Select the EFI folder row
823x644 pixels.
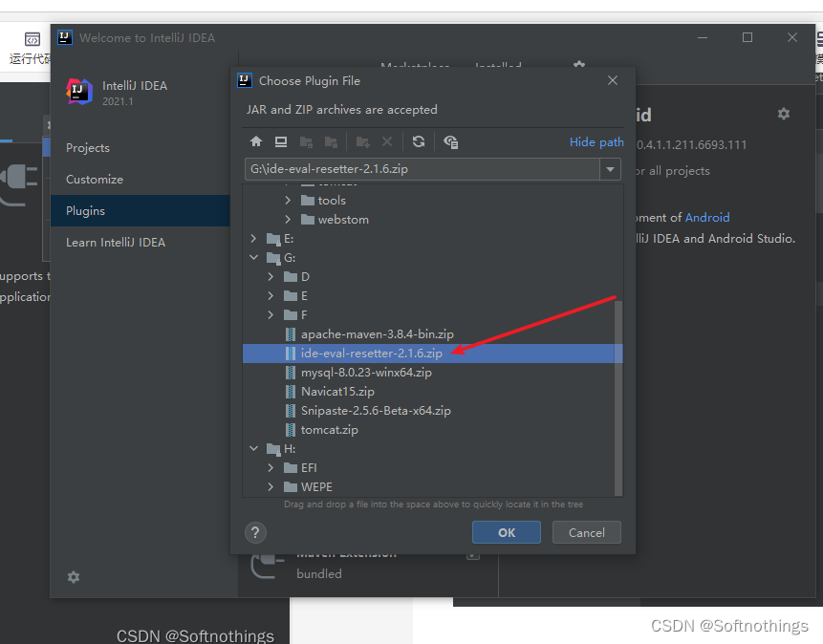click(x=309, y=467)
